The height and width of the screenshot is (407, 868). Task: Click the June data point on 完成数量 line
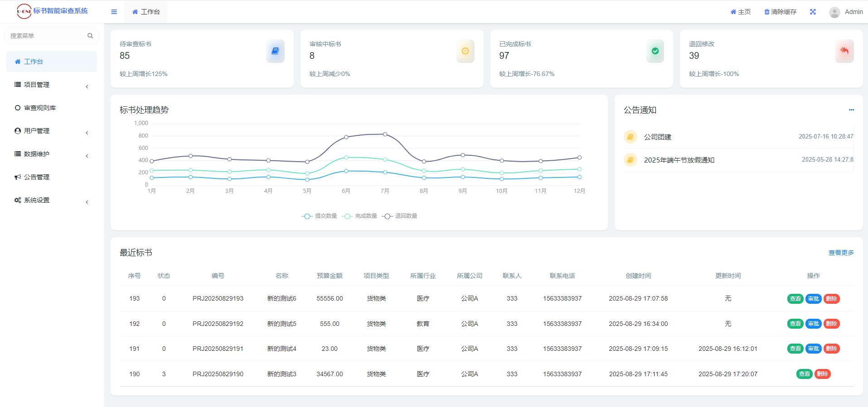coord(346,158)
